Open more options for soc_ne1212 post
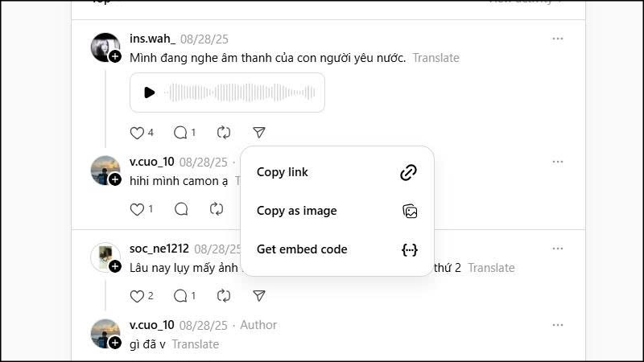 point(558,249)
